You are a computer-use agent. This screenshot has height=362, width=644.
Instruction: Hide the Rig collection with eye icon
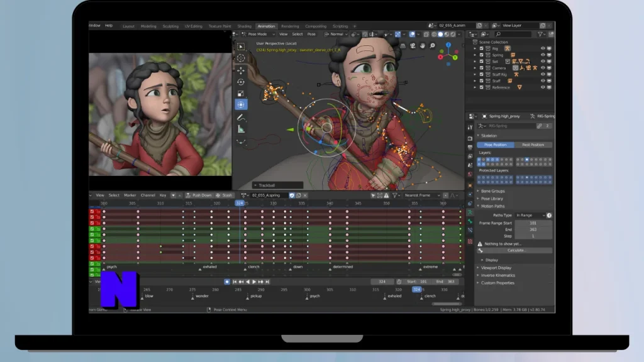[543, 48]
